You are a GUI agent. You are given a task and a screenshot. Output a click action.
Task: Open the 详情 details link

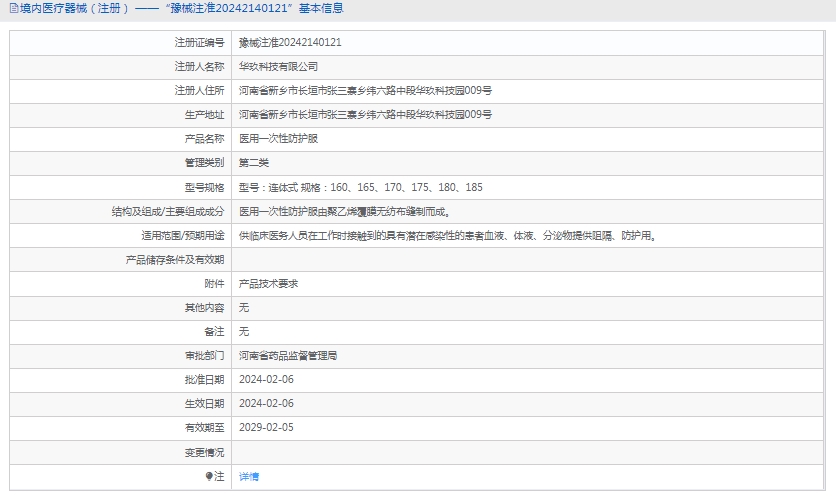(x=249, y=477)
